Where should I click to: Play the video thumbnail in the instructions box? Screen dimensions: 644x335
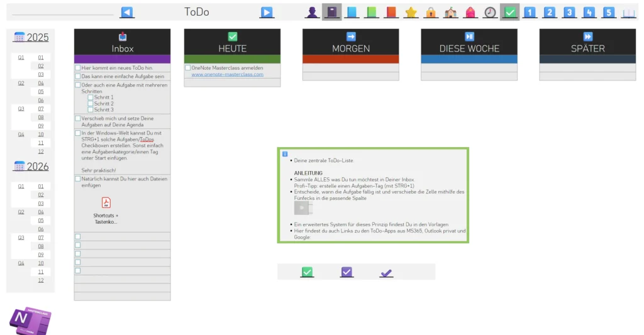click(303, 208)
